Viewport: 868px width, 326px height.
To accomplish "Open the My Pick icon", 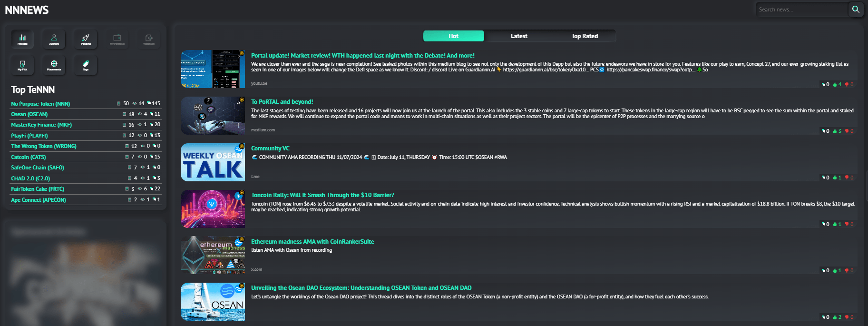I will pos(22,65).
